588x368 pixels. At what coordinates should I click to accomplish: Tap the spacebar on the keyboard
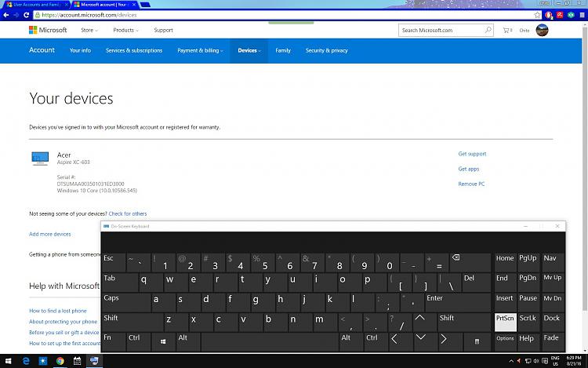click(x=270, y=342)
